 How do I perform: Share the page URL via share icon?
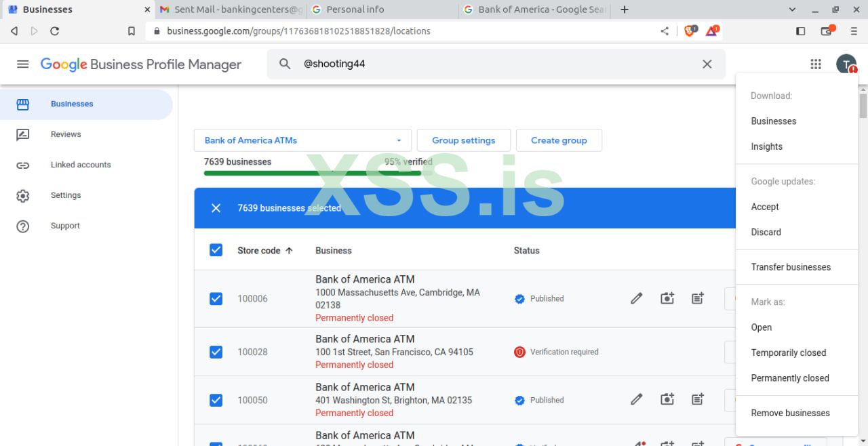665,31
